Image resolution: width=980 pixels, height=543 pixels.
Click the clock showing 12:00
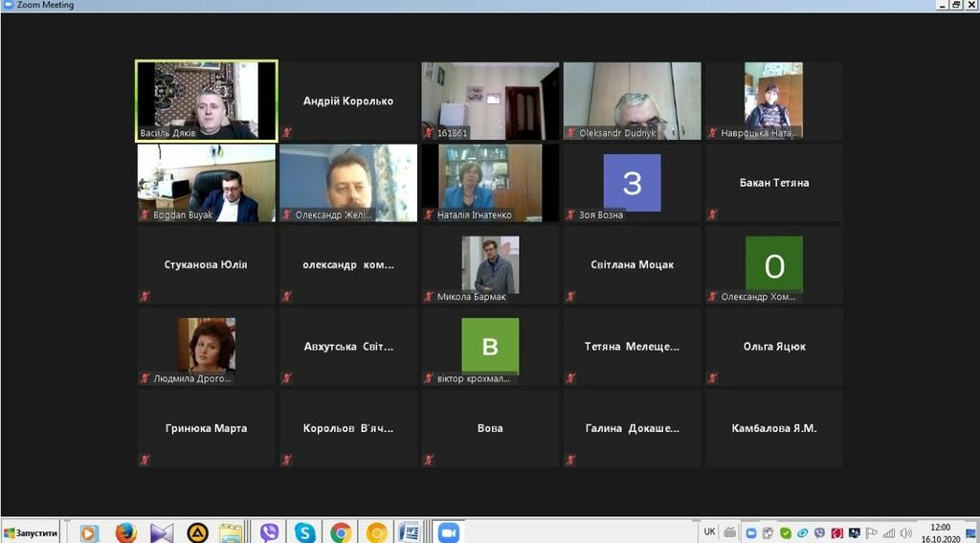pos(940,532)
